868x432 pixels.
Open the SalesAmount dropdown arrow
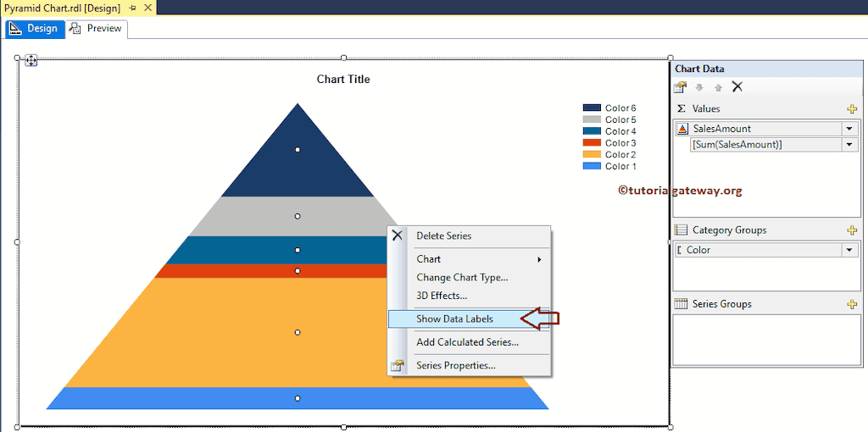[849, 128]
